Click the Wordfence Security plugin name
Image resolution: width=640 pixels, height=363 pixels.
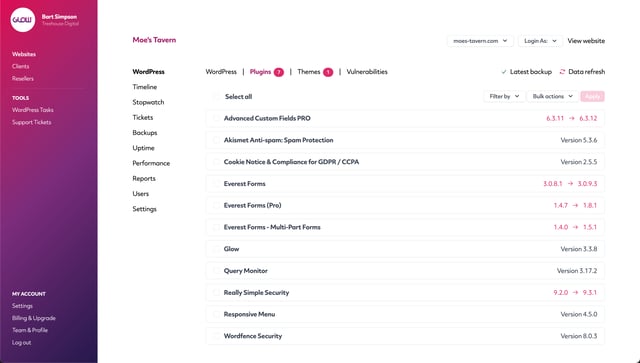pyautogui.click(x=253, y=336)
